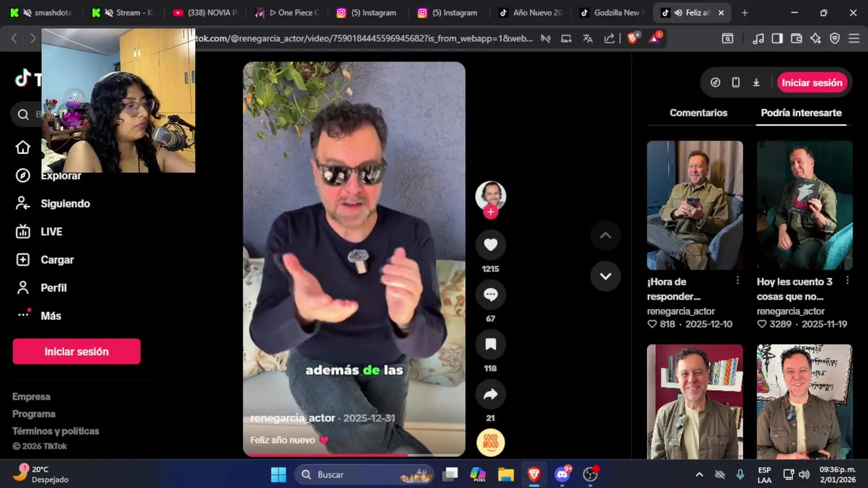The height and width of the screenshot is (488, 868).
Task: Show hidden system tray icons chevron
Action: (x=699, y=474)
